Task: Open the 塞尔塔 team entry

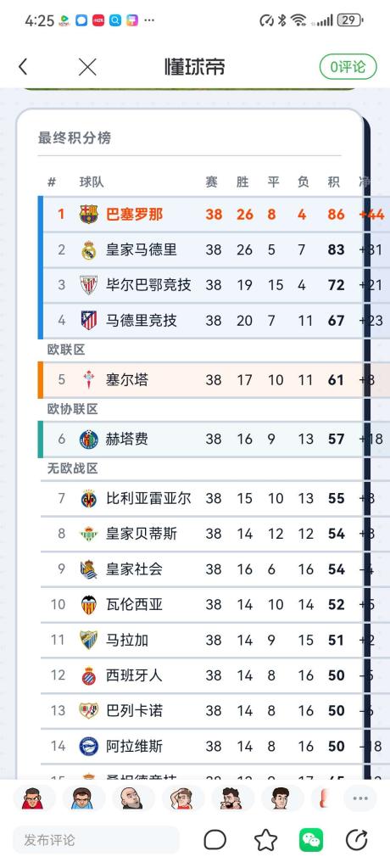Action: pos(214,380)
